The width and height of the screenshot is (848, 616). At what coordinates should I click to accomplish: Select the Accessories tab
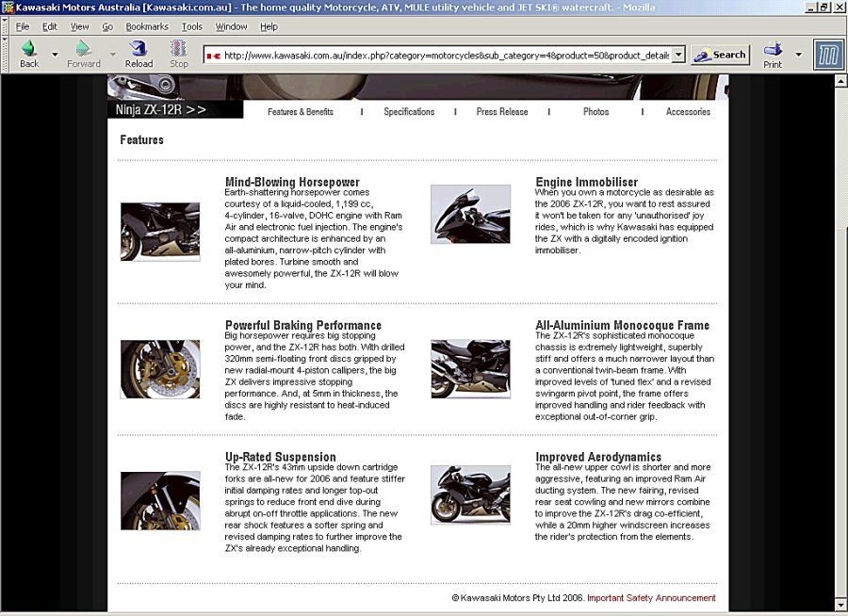(x=688, y=111)
